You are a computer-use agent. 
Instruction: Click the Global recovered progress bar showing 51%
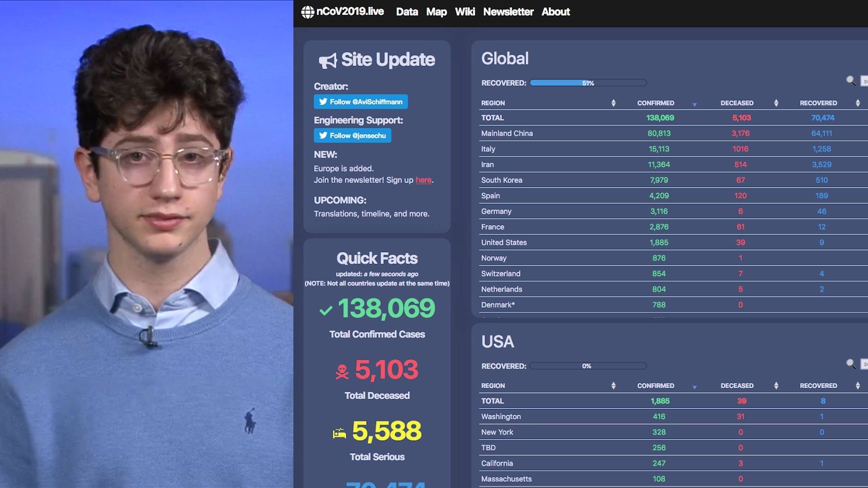(x=588, y=83)
